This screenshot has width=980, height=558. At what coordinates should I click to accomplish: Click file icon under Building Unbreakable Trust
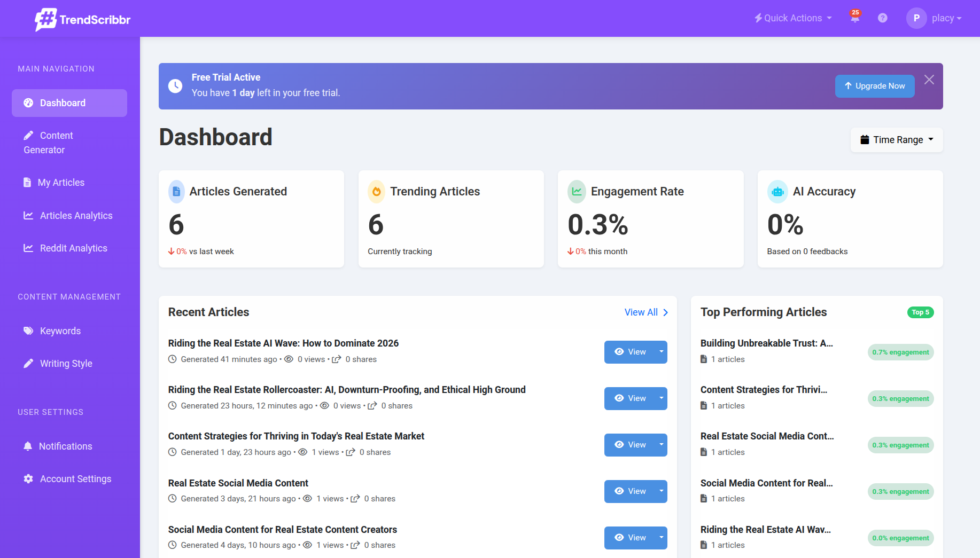click(704, 359)
